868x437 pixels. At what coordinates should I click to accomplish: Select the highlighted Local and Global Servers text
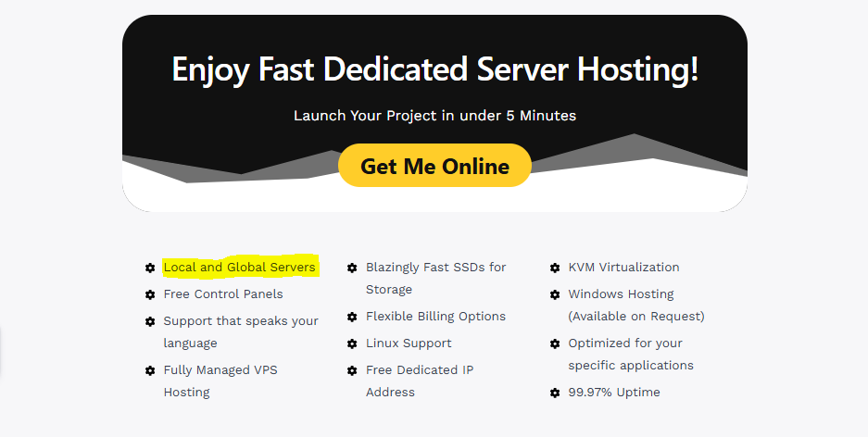point(240,268)
